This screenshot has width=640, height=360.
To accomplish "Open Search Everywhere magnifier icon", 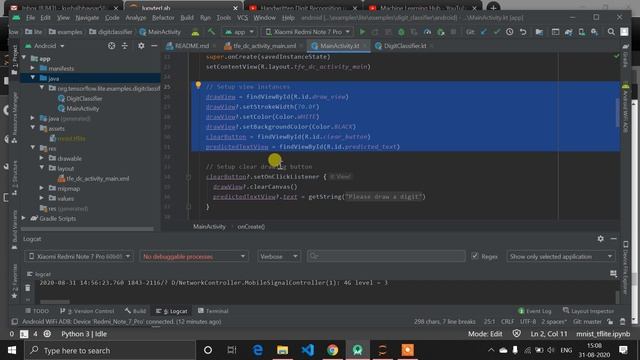I will (x=611, y=32).
